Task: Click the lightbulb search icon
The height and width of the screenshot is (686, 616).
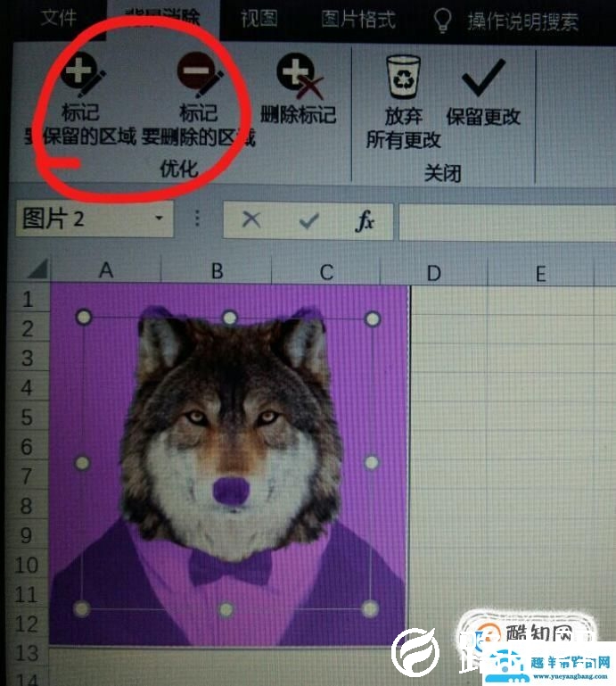Action: (x=442, y=21)
